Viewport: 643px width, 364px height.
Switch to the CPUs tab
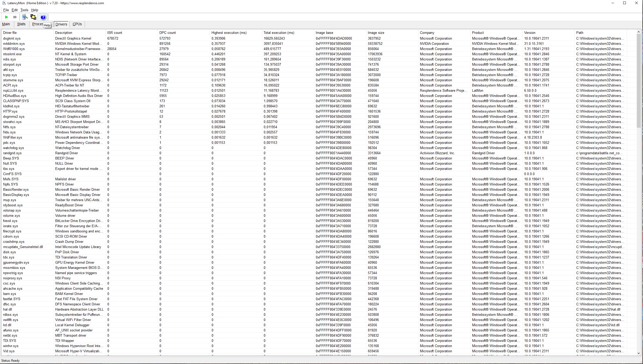pyautogui.click(x=77, y=24)
